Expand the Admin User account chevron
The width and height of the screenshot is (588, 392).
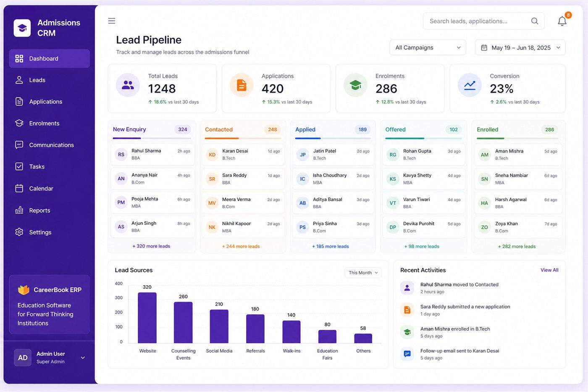[x=83, y=358]
